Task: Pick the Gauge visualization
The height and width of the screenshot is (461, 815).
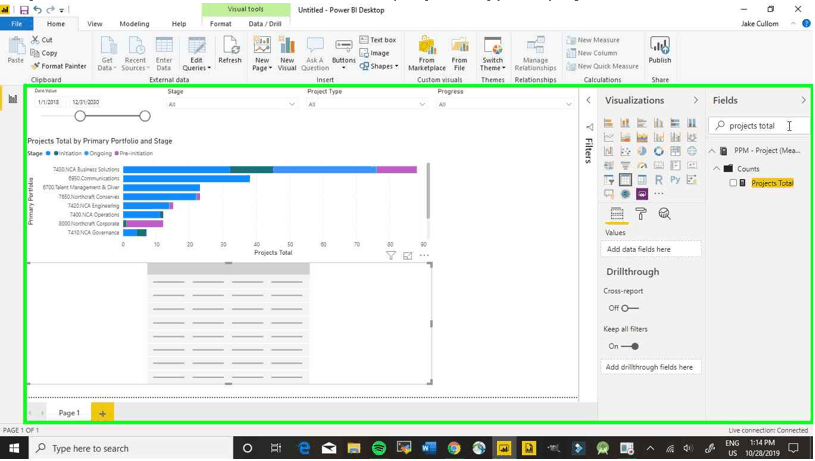Action: (642, 165)
